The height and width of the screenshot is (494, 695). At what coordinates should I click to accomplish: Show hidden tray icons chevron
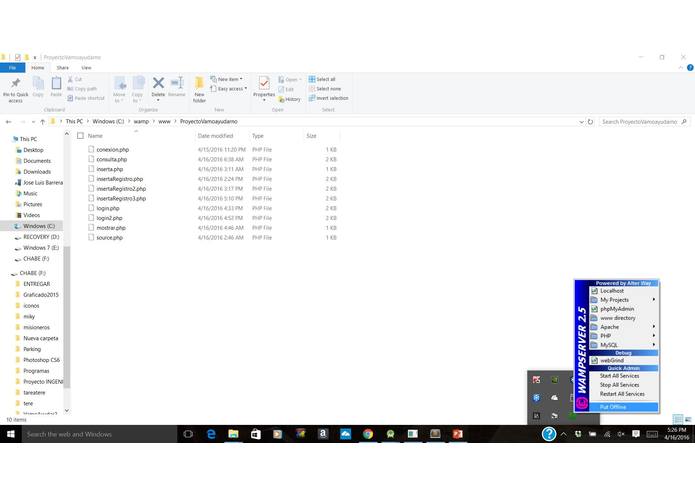[563, 434]
